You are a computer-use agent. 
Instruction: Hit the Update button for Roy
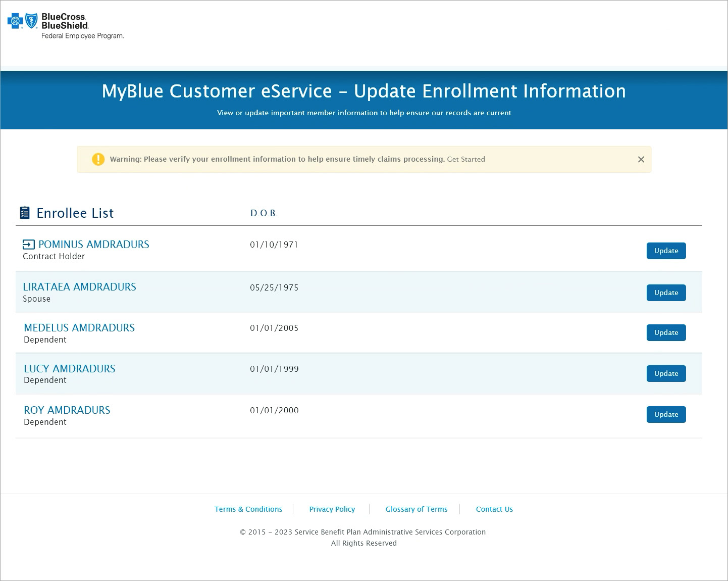(x=666, y=414)
